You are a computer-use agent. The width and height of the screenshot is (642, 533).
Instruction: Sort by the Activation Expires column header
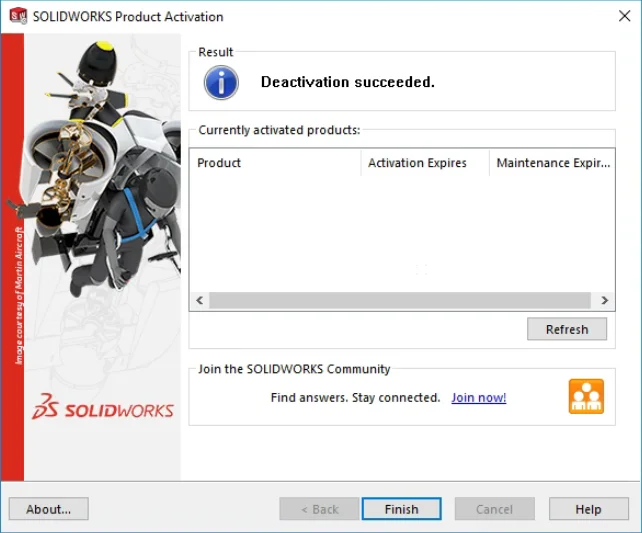[x=424, y=163]
